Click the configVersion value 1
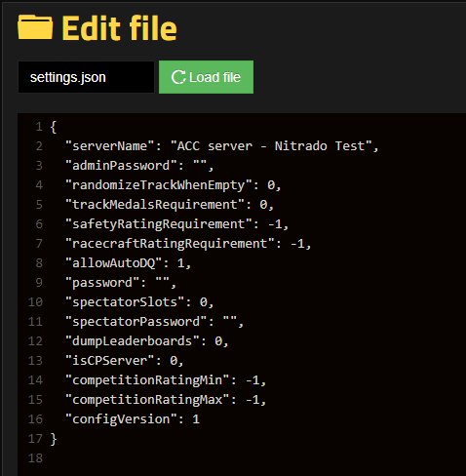The width and height of the screenshot is (466, 476). [x=196, y=419]
